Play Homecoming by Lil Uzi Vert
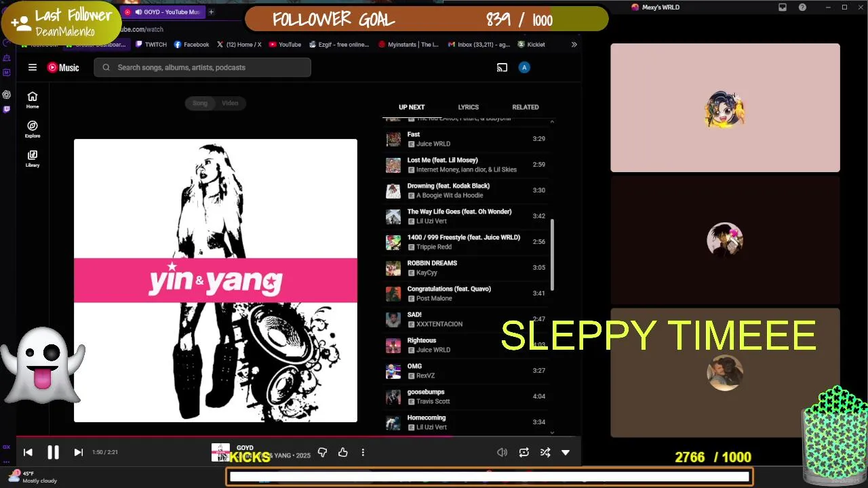This screenshot has height=488, width=868. click(467, 422)
